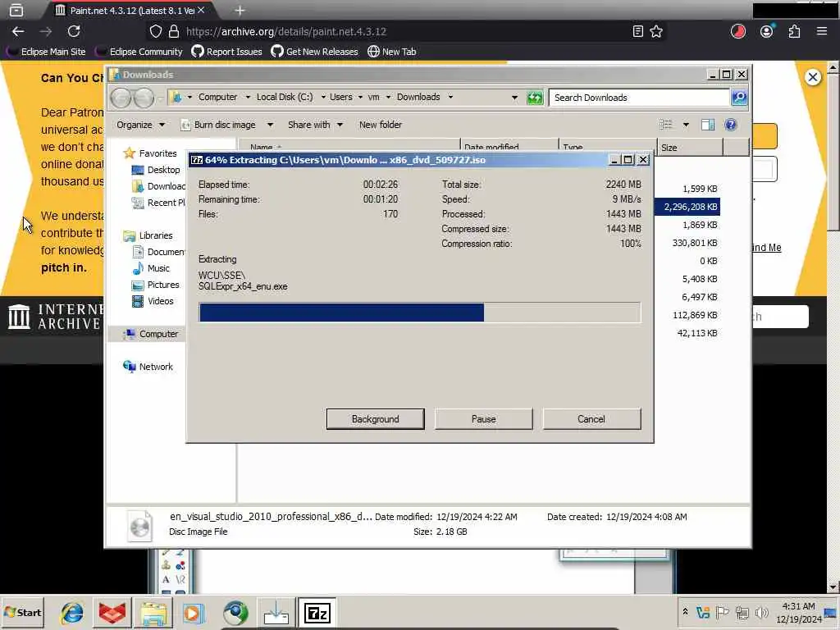The width and height of the screenshot is (840, 630).
Task: Open Eclipse Community bookmark
Action: [x=139, y=52]
